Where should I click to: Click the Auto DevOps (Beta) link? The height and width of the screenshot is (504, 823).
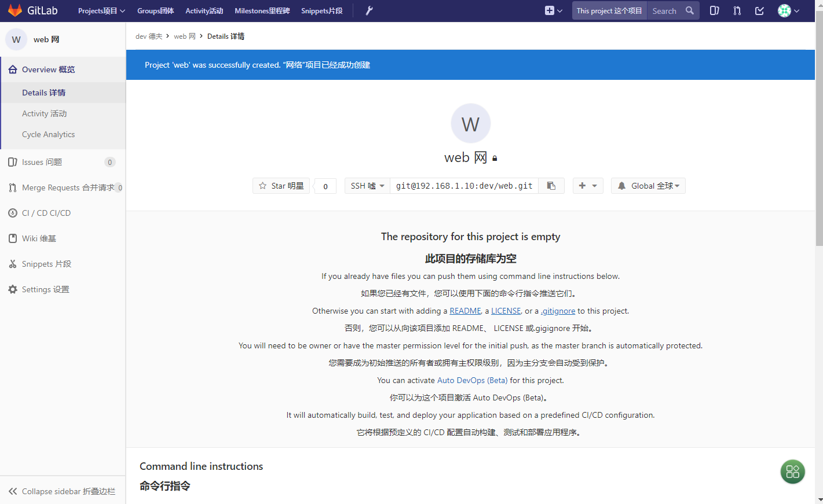coord(472,380)
